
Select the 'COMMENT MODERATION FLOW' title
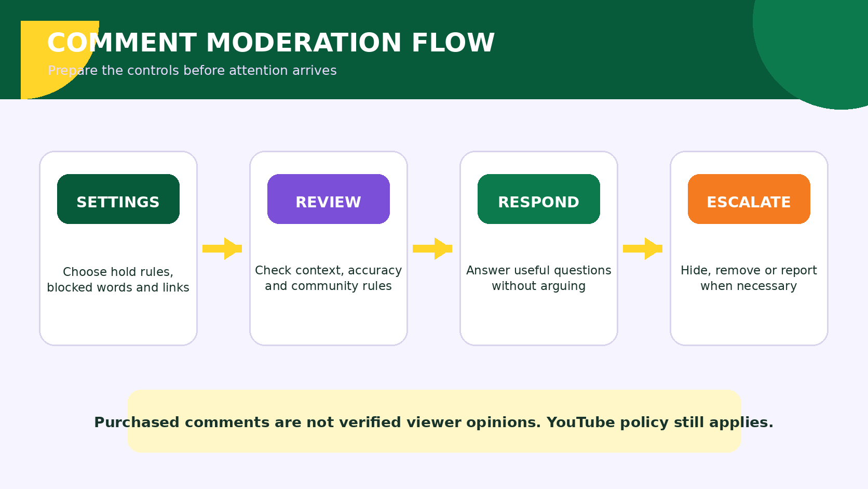tap(271, 43)
